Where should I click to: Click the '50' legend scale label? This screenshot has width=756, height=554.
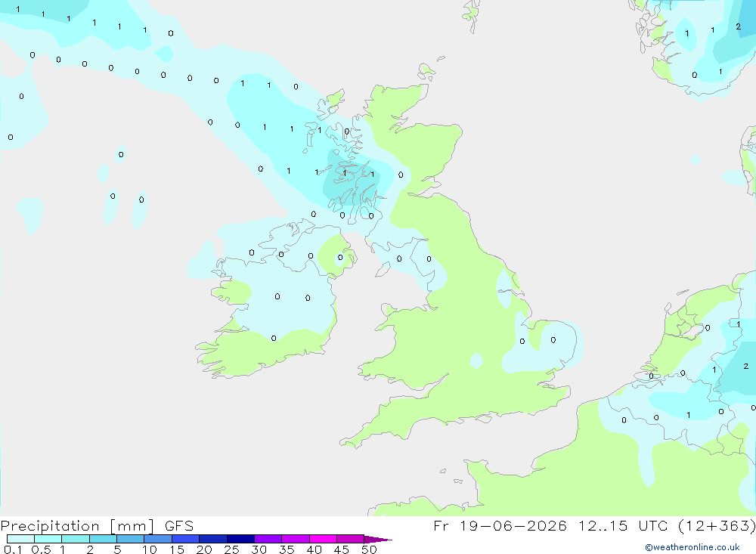[x=369, y=549]
